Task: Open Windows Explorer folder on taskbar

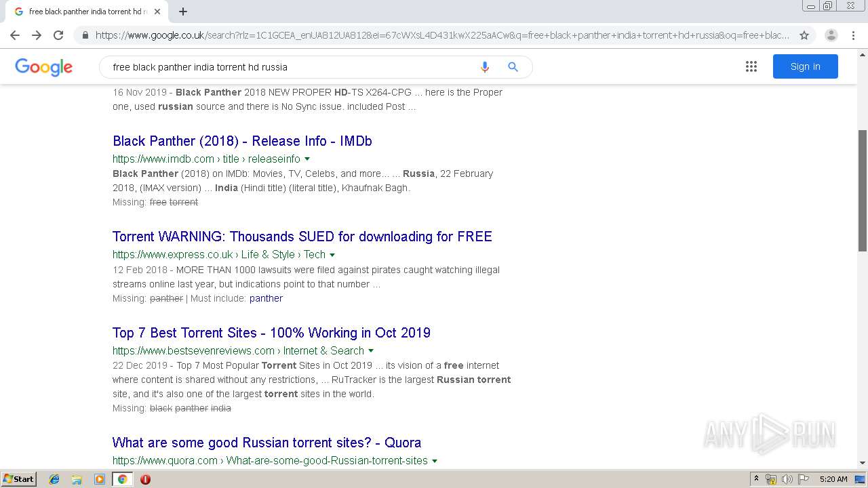Action: coord(77,479)
